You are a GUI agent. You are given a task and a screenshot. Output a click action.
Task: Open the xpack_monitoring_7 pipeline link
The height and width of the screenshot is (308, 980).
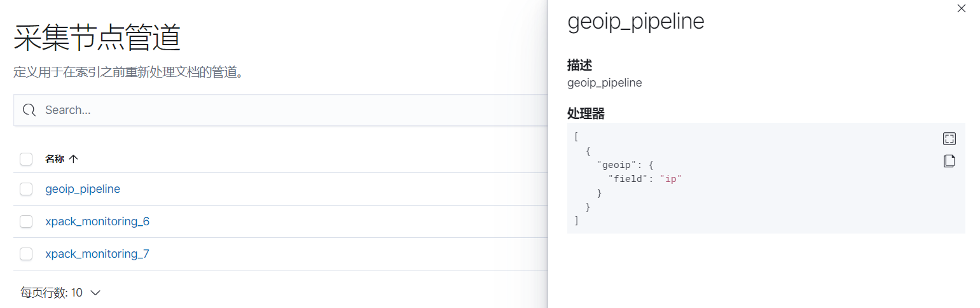tap(97, 254)
